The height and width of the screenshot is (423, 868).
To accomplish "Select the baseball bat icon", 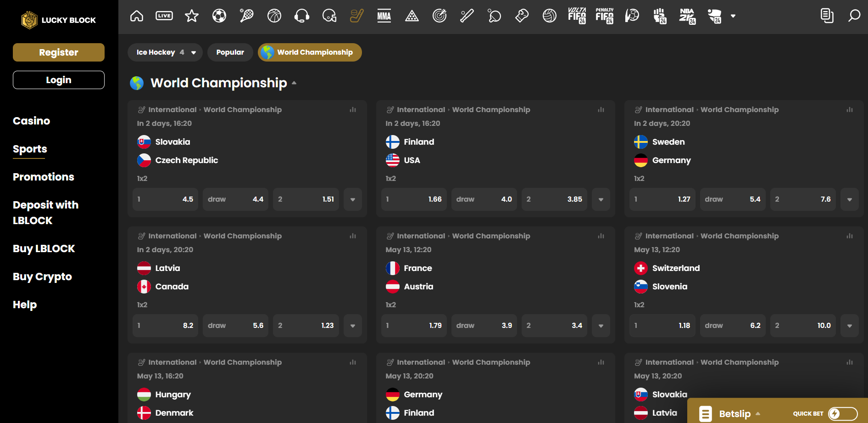I will click(467, 16).
